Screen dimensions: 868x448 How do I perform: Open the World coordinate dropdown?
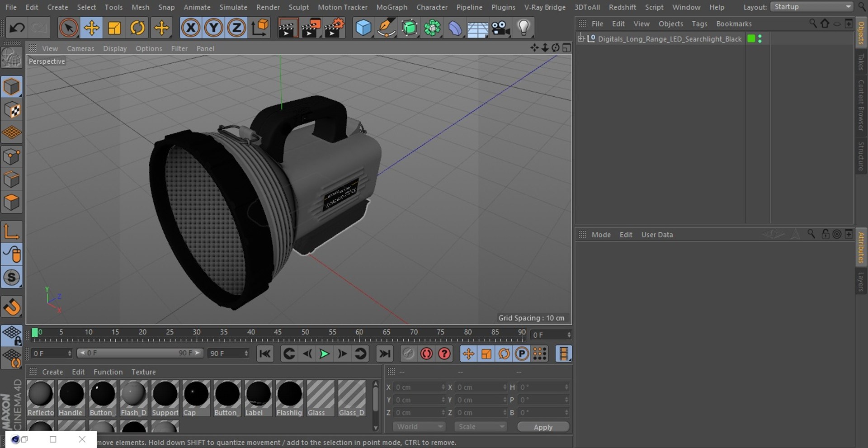point(419,427)
